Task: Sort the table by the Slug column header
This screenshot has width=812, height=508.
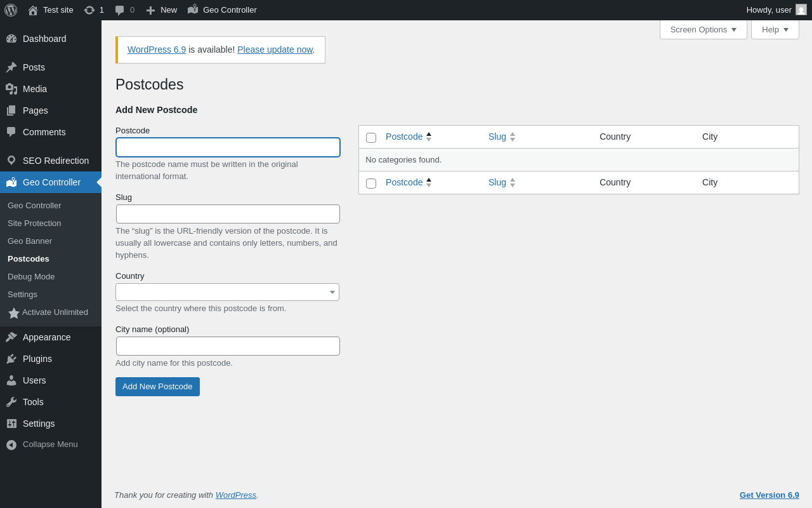Action: 497,137
